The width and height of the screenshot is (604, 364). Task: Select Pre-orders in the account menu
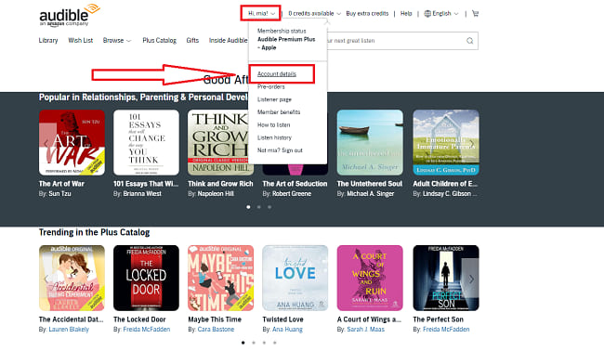coord(270,87)
